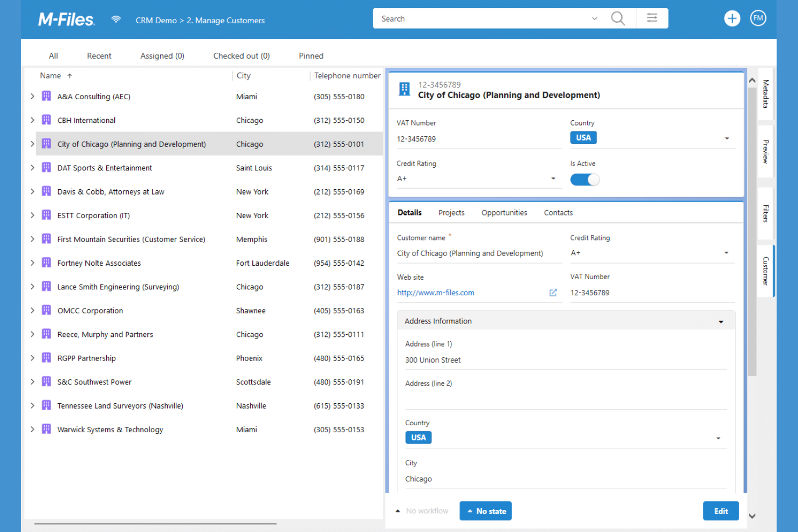
Task: Open the advanced search filters icon
Action: click(x=652, y=18)
